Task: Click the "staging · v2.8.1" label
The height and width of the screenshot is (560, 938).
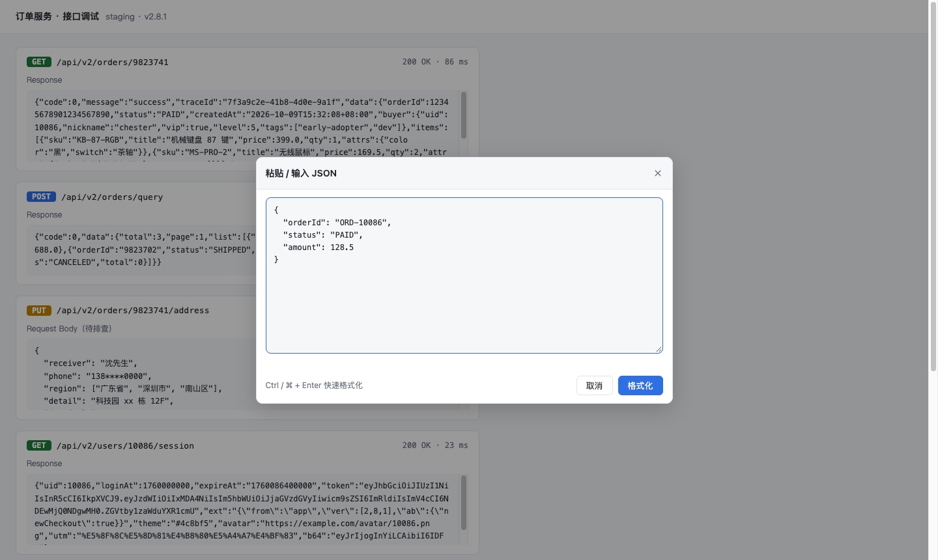Action: tap(136, 17)
